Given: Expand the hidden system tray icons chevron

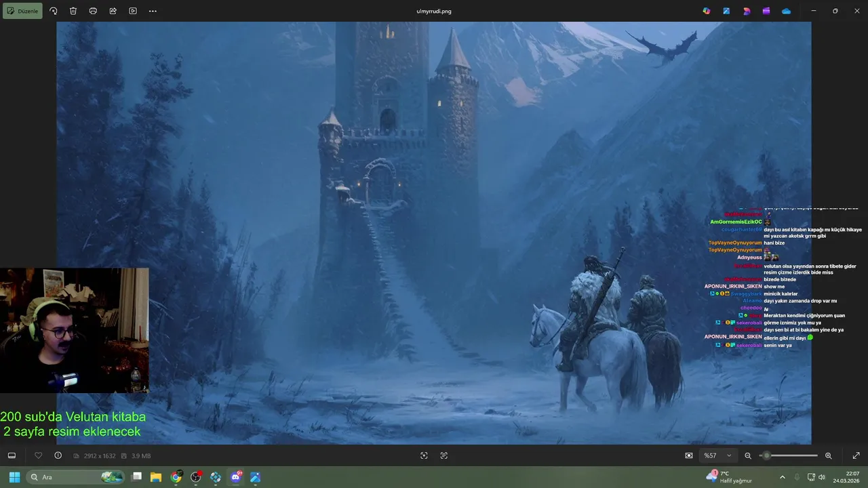Looking at the screenshot, I should coord(782,477).
